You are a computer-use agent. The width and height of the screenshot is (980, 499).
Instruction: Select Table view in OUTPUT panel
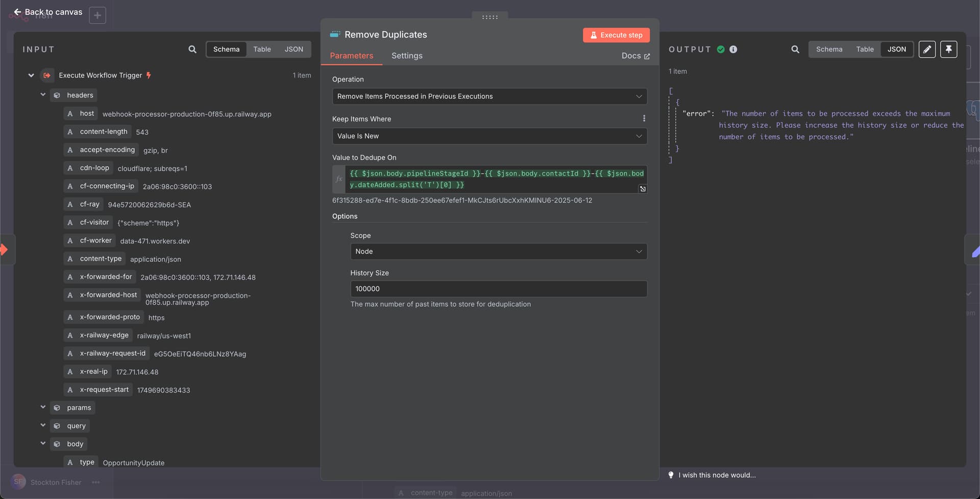(x=865, y=49)
